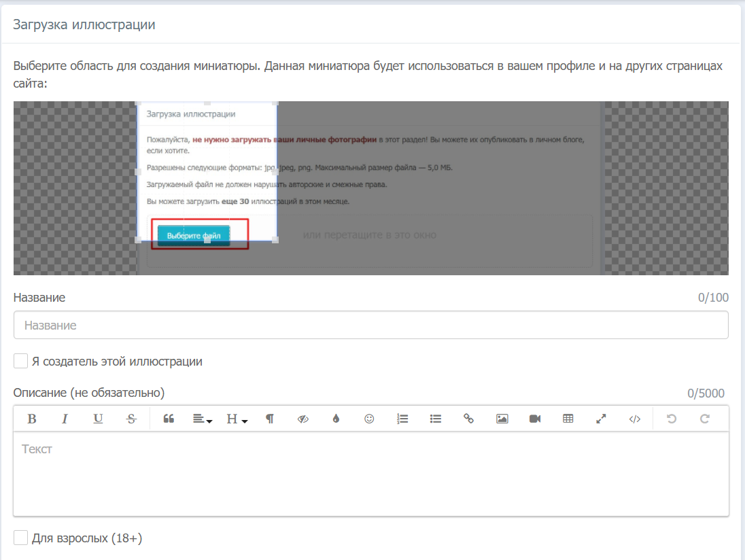Toggle the spoiler hidden-text icon

click(303, 419)
